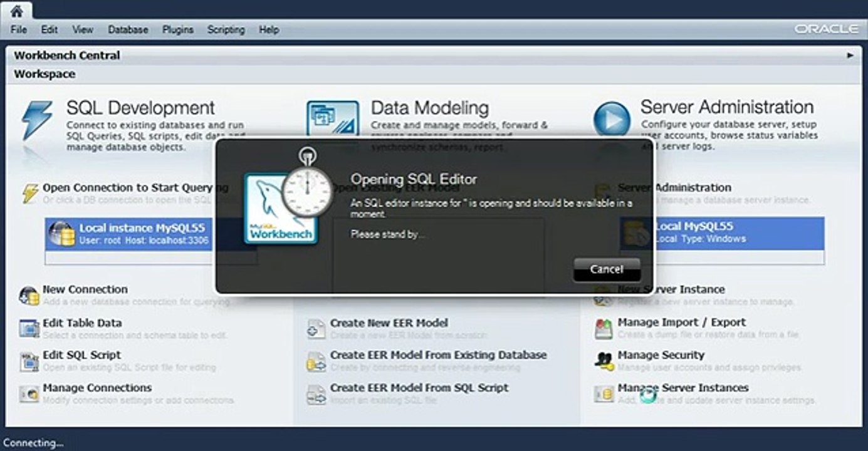Open Manage Server Instances
This screenshot has width=868, height=451.
(683, 388)
